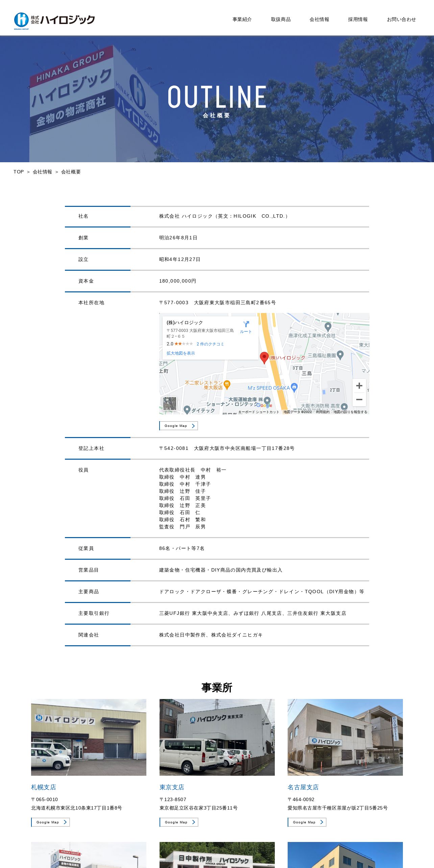Click the 会社概要 breadcrumb entry
The image size is (434, 868).
click(x=71, y=172)
